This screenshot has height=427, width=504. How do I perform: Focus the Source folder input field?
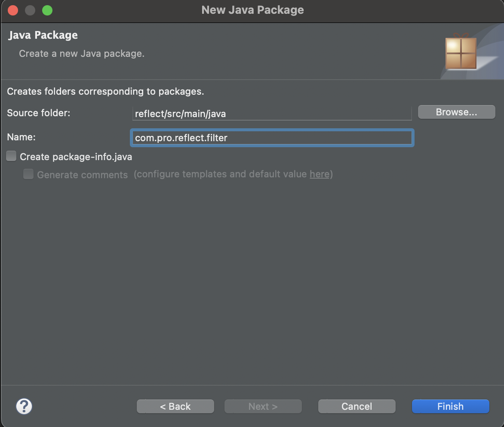[272, 114]
